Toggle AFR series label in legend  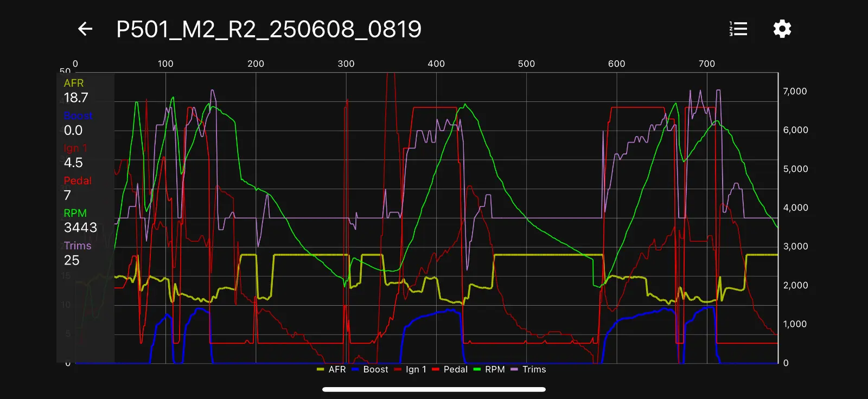tap(337, 369)
